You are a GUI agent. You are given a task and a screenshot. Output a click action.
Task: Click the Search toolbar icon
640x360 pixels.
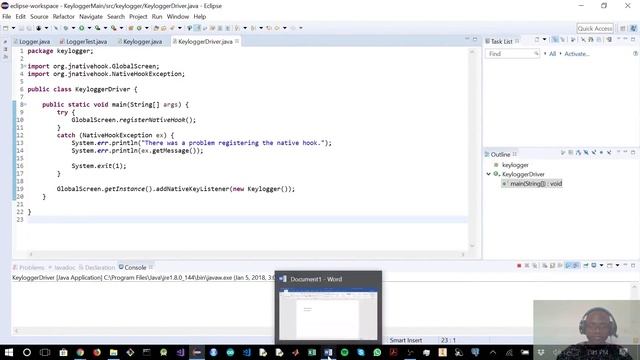click(x=172, y=28)
